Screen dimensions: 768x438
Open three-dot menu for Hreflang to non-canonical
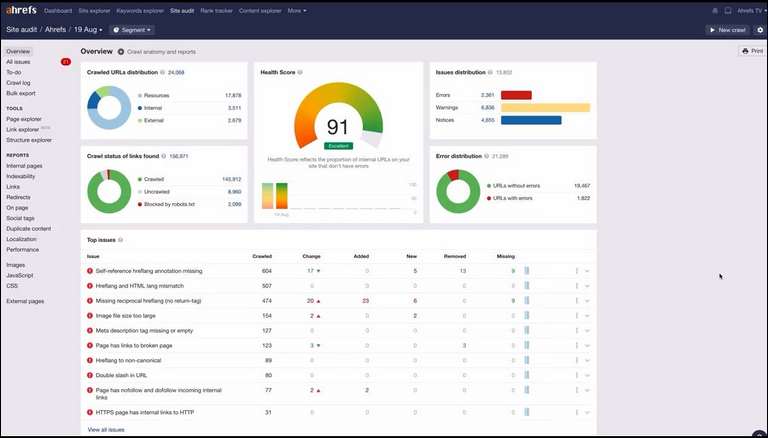click(576, 361)
